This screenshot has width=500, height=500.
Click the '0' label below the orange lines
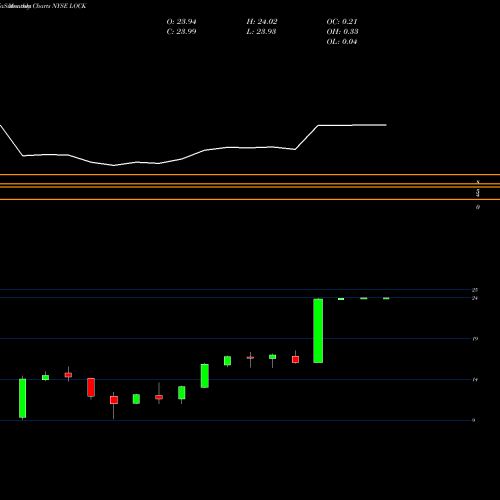pyautogui.click(x=478, y=207)
